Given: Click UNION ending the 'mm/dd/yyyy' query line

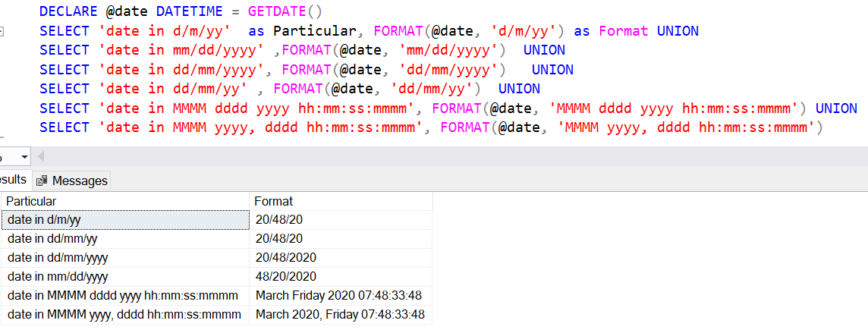Looking at the screenshot, I should (x=544, y=50).
